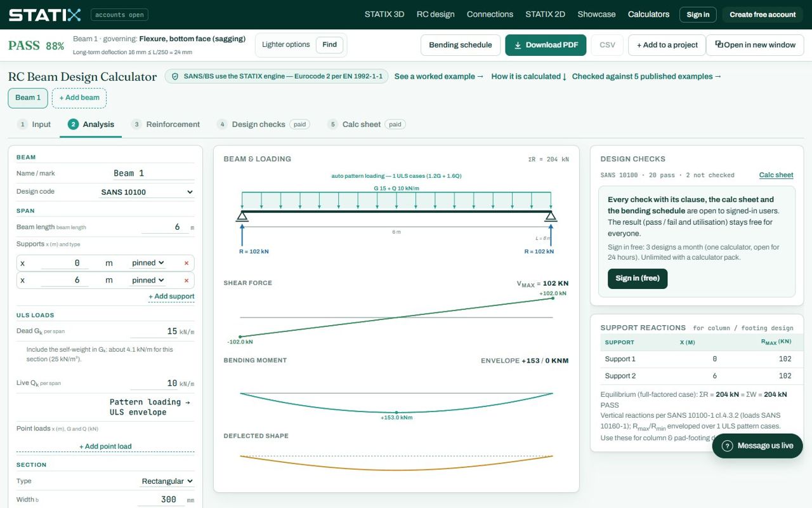Open the Calculators menu

pos(648,15)
